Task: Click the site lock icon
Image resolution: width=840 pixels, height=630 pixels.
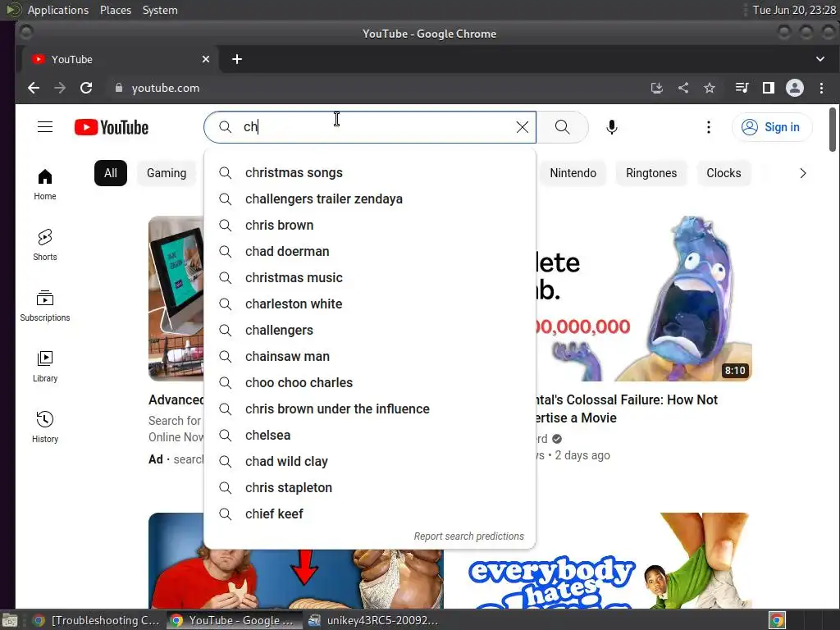Action: 118,88
